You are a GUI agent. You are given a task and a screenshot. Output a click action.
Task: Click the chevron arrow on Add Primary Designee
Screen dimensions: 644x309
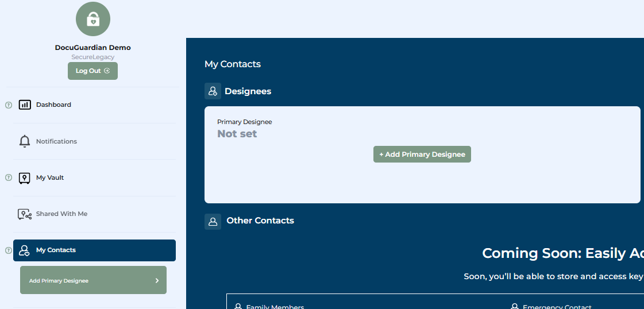157,281
